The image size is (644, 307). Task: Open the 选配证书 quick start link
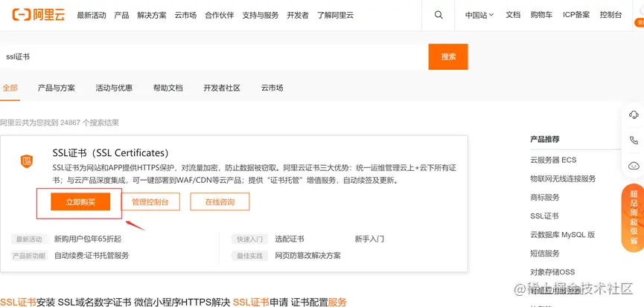pos(290,239)
